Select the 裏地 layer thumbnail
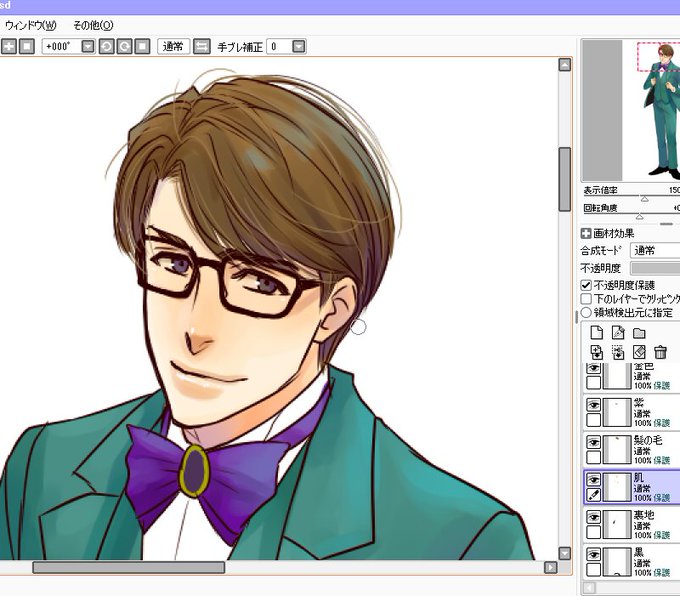This screenshot has width=680, height=596. click(617, 524)
